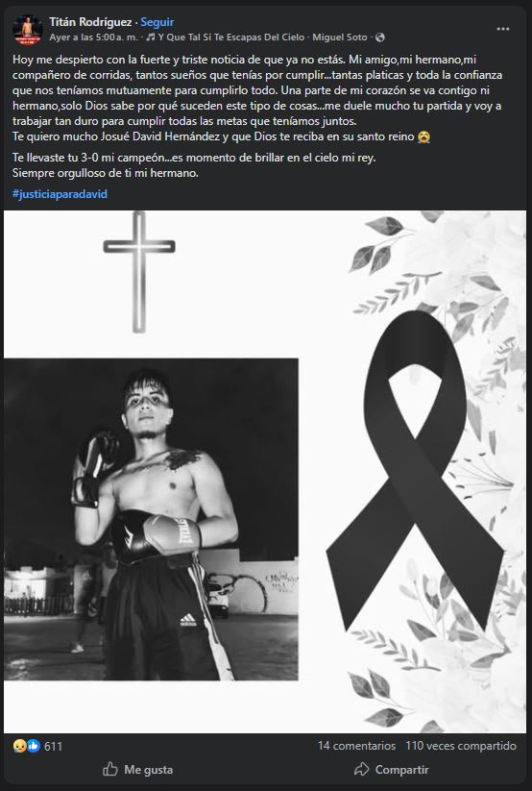Open the three-dots post options menu
The height and width of the screenshot is (791, 532).
point(503,29)
